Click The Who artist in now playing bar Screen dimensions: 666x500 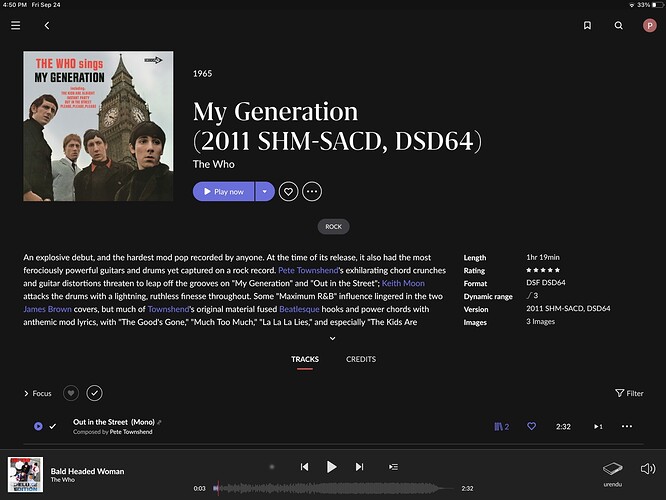pos(63,480)
